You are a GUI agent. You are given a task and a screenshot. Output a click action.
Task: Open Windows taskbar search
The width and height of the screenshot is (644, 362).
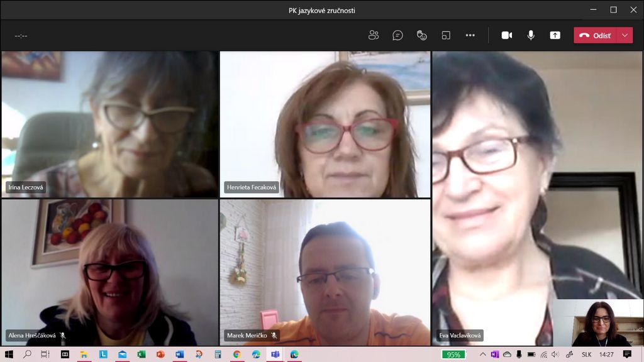(27, 354)
